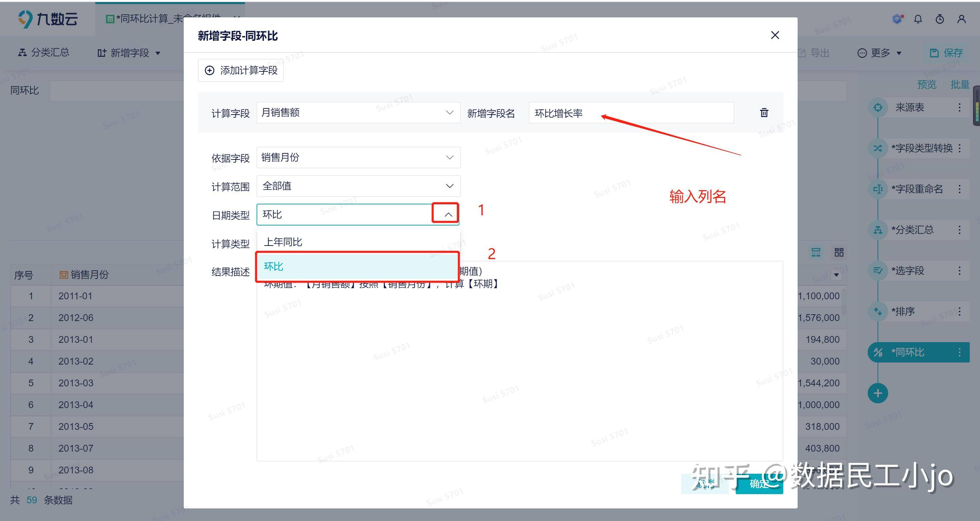Open options for 字段类型转换 step
Screen dimensions: 980x521
click(960, 148)
